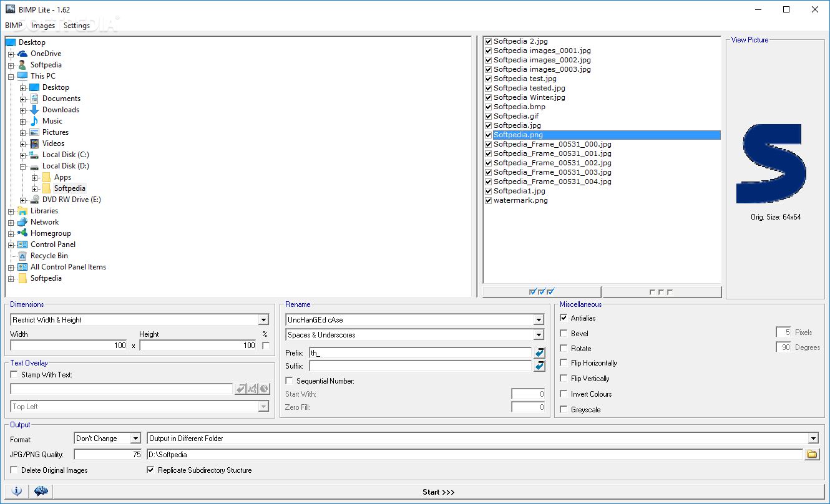The image size is (830, 504).
Task: Click the Softpedia user icon in tree
Action: coord(22,65)
